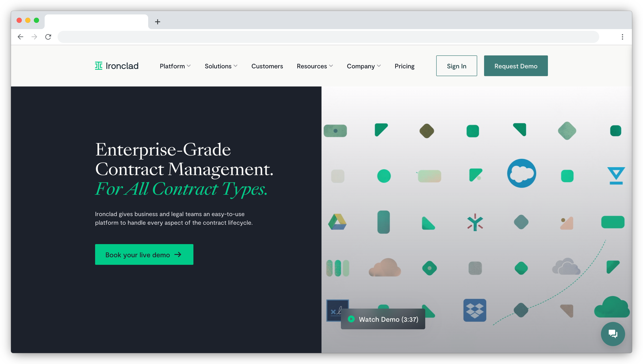Reload the page with refresh icon
The height and width of the screenshot is (364, 643).
click(x=48, y=37)
